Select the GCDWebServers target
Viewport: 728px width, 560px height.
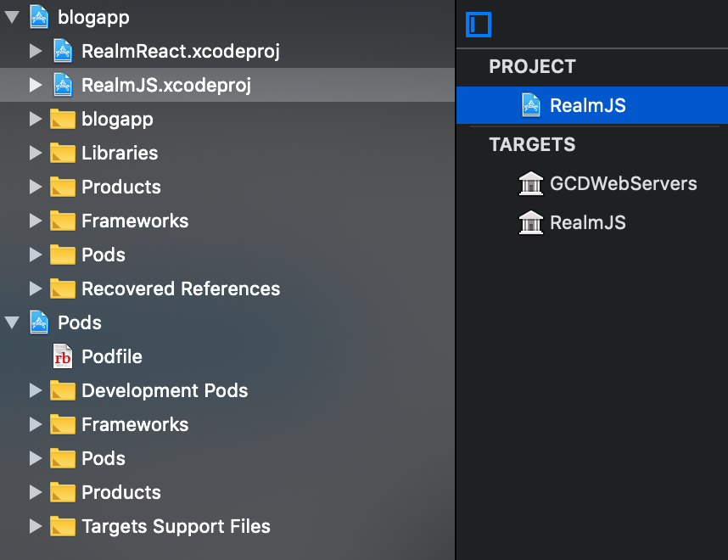(x=623, y=183)
